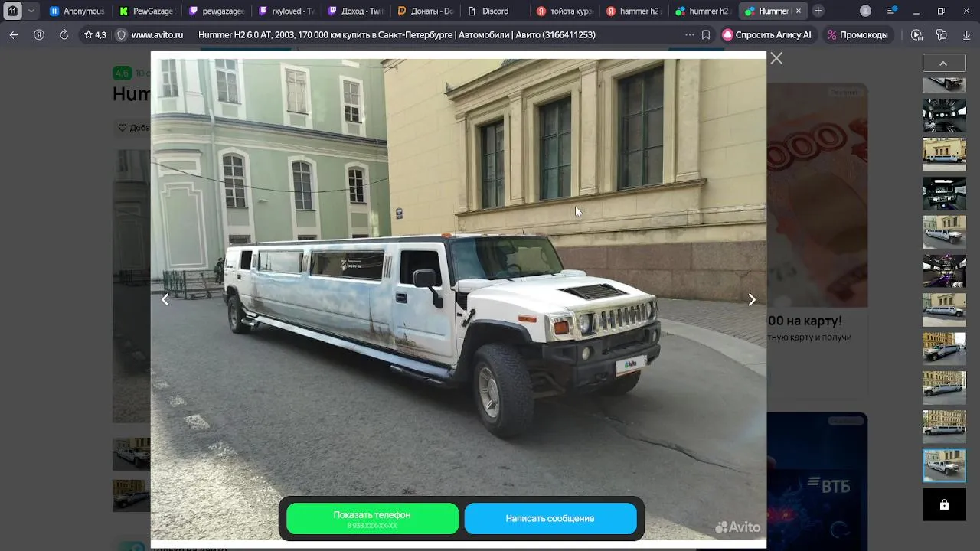Screen dimensions: 980x551
Task: Open the hammer h2 Yandex search tab
Action: point(634,11)
